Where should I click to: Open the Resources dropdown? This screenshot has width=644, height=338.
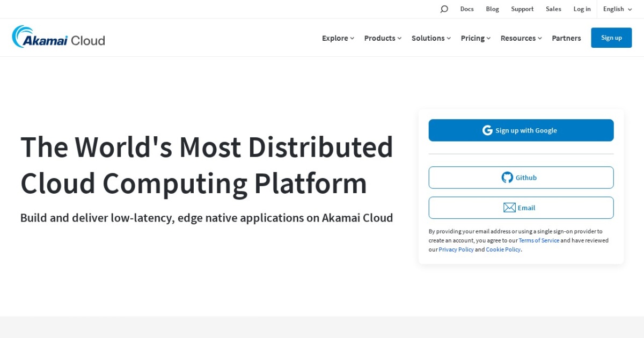point(521,38)
